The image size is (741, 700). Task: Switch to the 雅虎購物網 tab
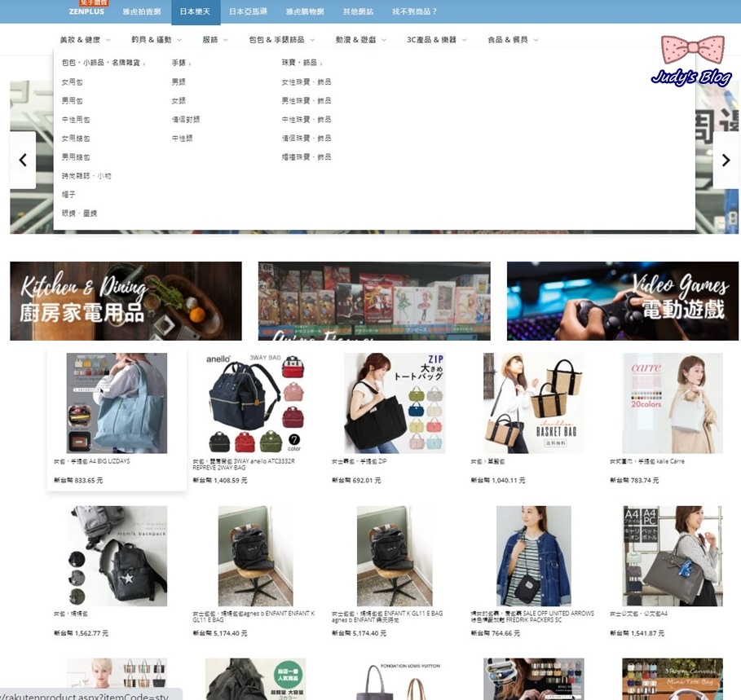coord(305,11)
